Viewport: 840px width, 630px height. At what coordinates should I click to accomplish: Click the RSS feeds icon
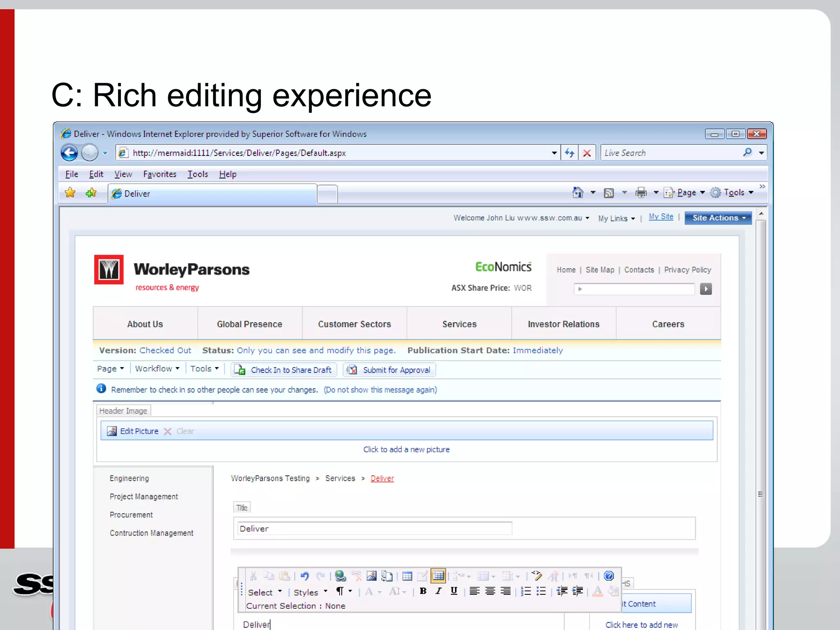pyautogui.click(x=609, y=193)
